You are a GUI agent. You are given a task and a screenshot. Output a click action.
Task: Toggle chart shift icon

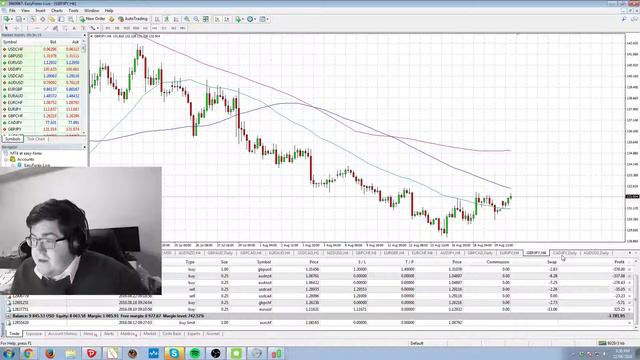(227, 19)
